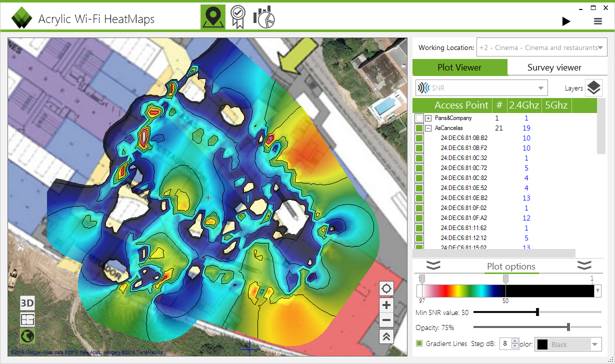The height and width of the screenshot is (364, 615).
Task: Select the Plot Viewer tab
Action: coord(460,67)
